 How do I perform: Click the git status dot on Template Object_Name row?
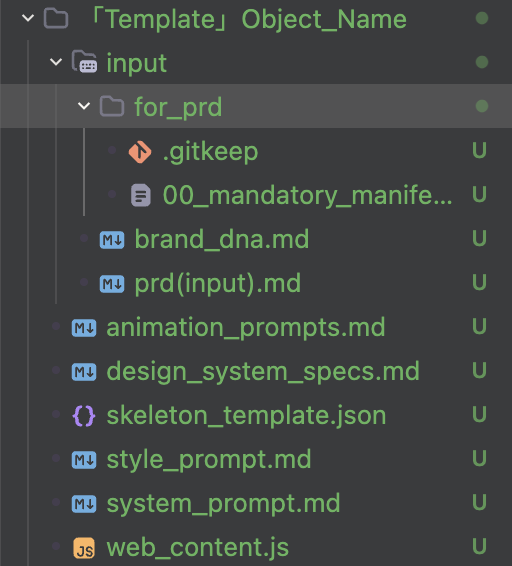coord(482,18)
